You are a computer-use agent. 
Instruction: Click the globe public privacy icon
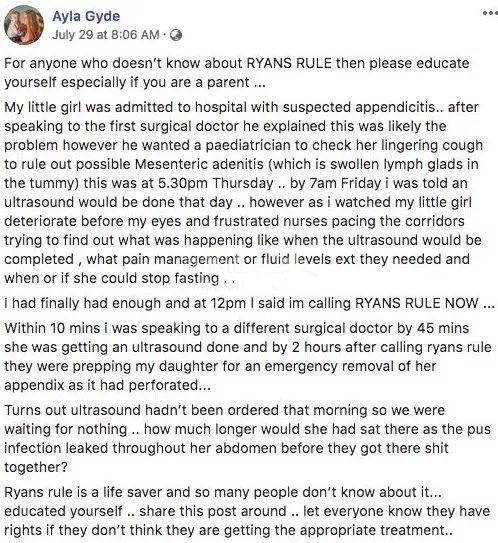click(176, 35)
